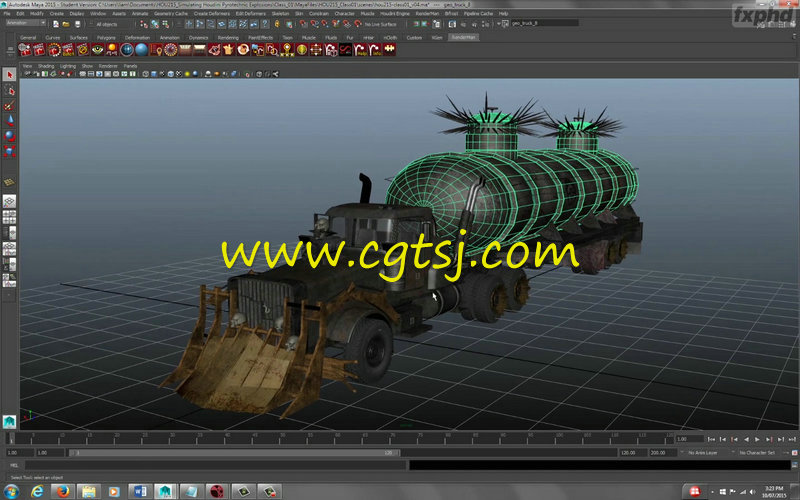Activate the Paint selection tool

[x=9, y=106]
